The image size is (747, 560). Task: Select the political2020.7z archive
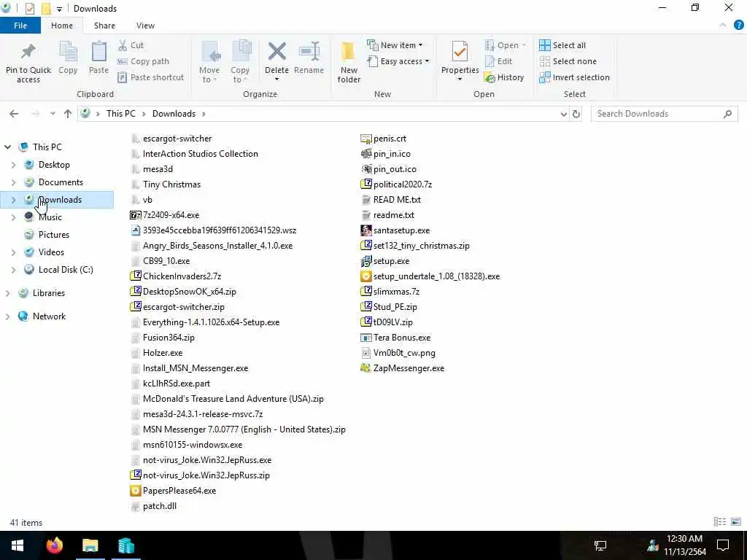(396, 184)
